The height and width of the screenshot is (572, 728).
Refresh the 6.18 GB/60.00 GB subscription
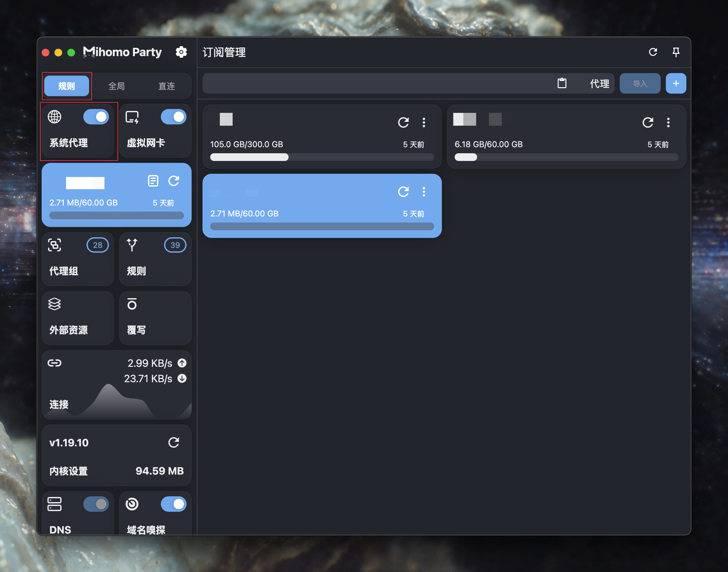click(647, 122)
